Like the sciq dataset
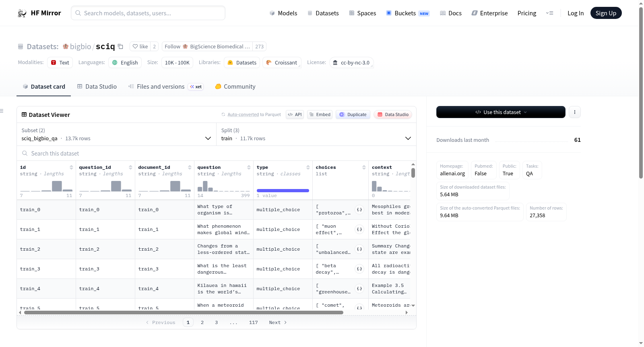This screenshot has height=347, width=644. [140, 46]
